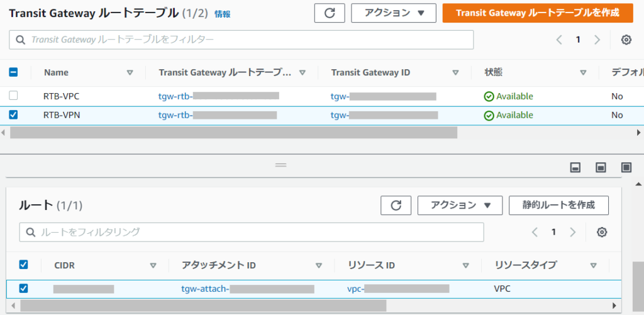Click page number 1 in ルート pagination
The image size is (644, 315).
[553, 232]
